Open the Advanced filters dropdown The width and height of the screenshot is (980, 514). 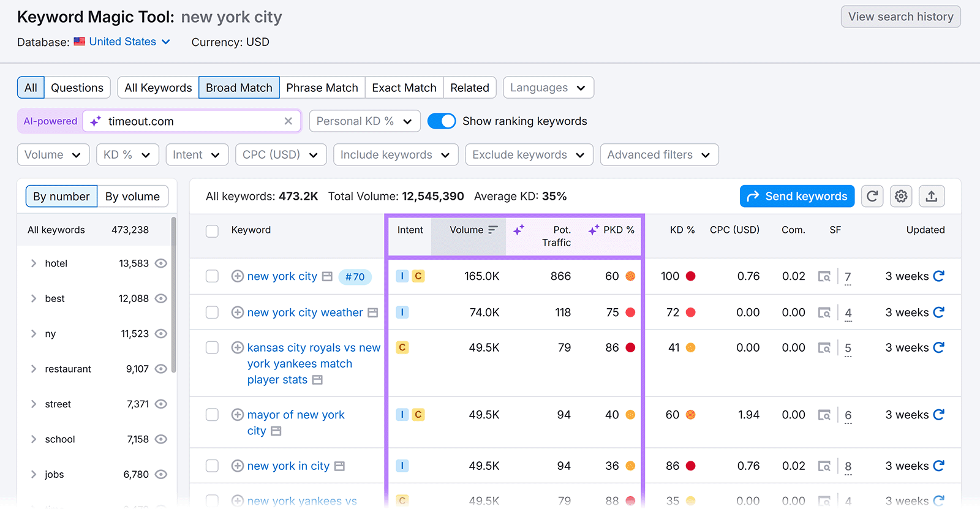[x=658, y=155]
